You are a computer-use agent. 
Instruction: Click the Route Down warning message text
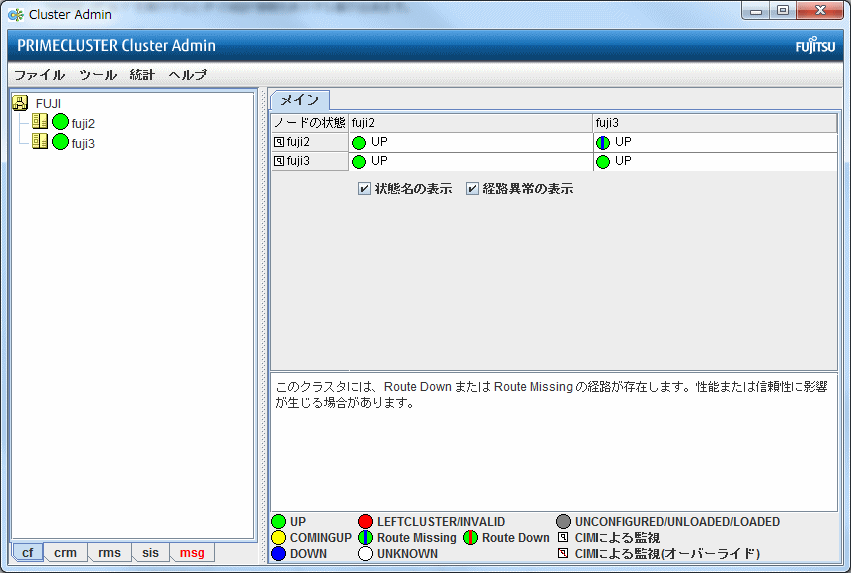[551, 394]
